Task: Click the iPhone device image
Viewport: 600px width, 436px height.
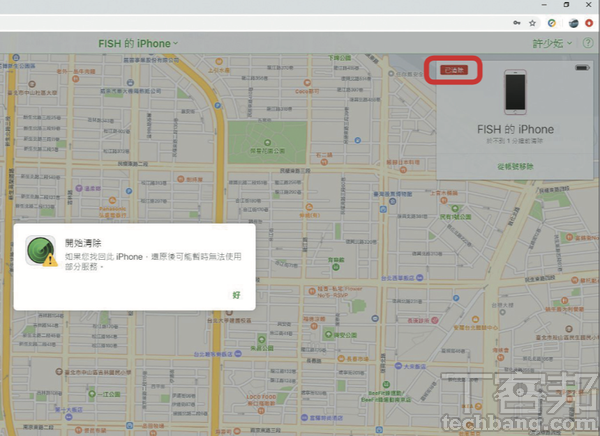Action: tap(515, 92)
